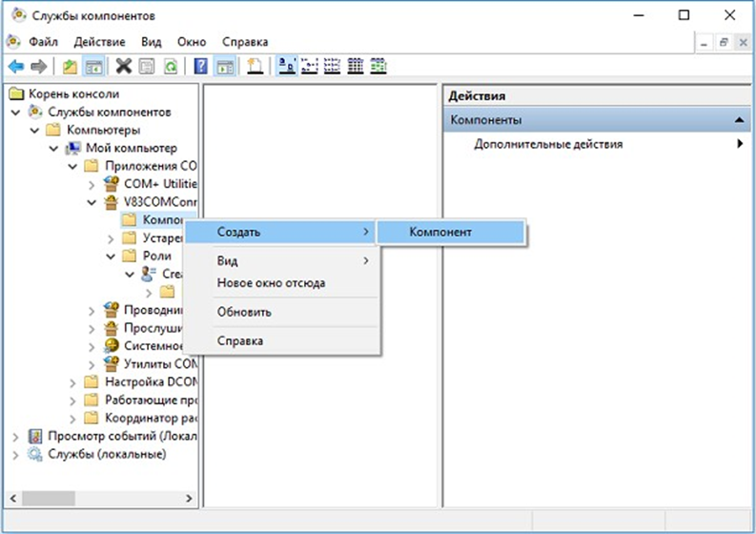This screenshot has height=534, width=756.
Task: Click the V83COMConnector package icon
Action: click(112, 202)
